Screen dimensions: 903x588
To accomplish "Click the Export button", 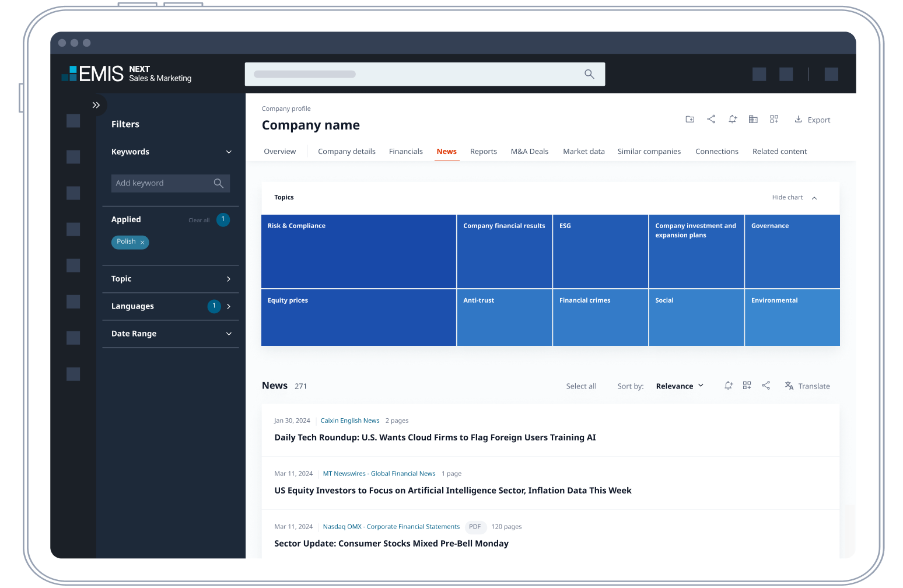I will point(813,120).
